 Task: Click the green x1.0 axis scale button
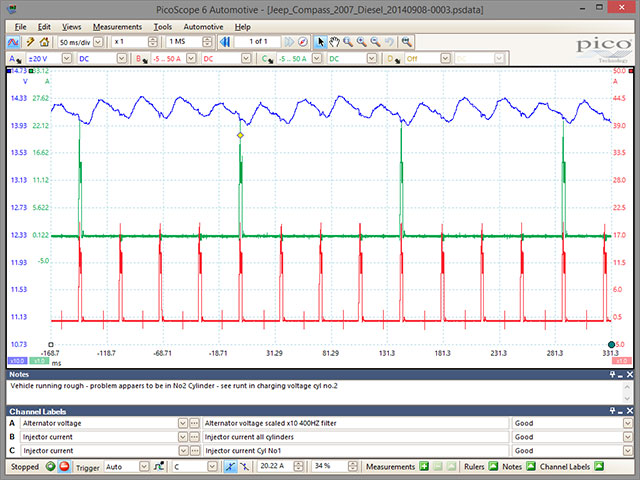pos(39,361)
